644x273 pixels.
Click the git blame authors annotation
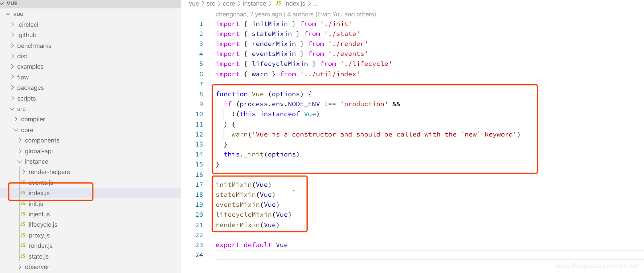[x=296, y=14]
